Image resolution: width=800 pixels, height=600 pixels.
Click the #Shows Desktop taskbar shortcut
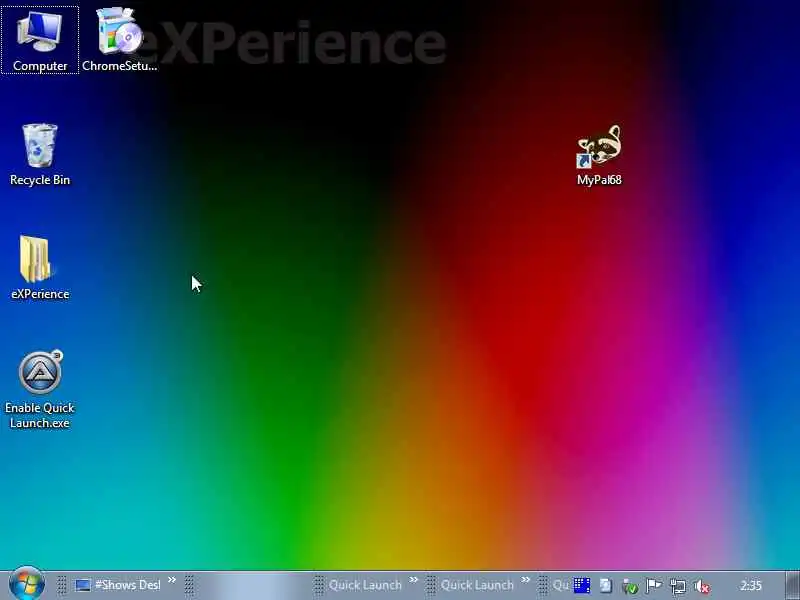click(x=118, y=585)
